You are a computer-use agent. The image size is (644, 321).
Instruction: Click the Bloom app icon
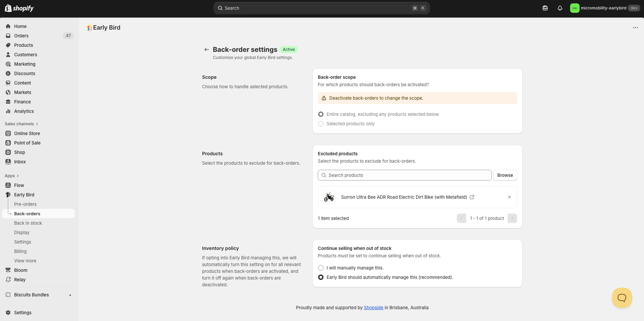click(x=8, y=270)
